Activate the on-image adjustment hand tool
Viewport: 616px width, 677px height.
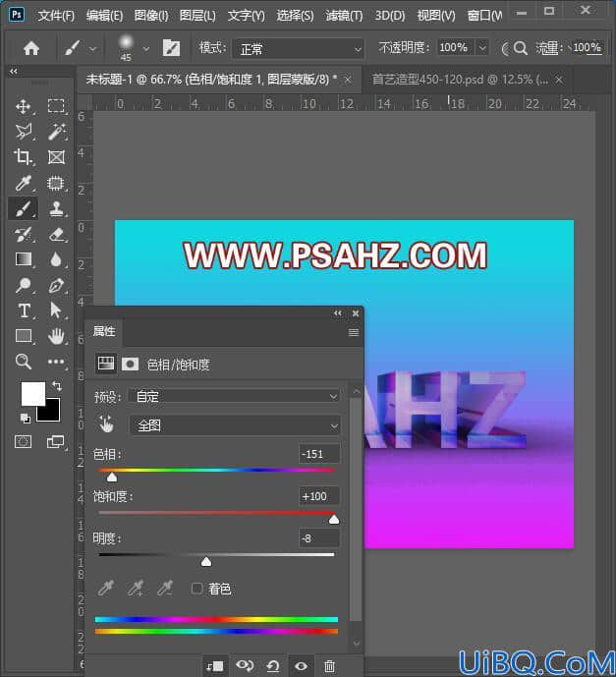click(x=106, y=424)
